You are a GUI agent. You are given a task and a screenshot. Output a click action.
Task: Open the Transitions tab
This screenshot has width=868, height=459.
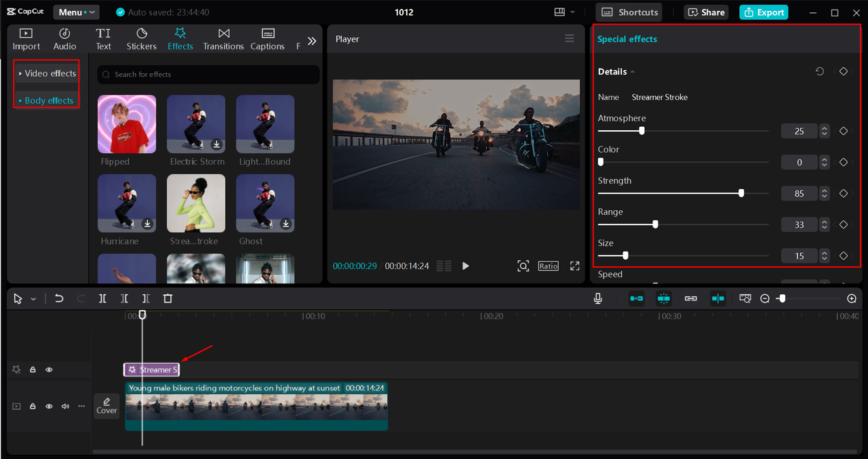(224, 39)
